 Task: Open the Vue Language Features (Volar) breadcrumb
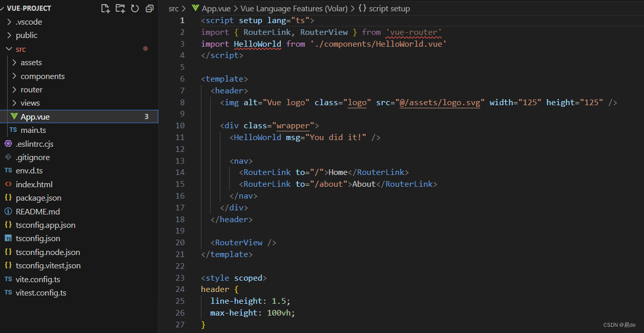[294, 8]
